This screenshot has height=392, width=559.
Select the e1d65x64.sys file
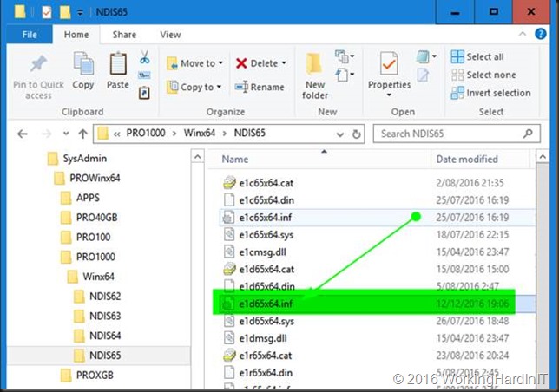(x=266, y=321)
